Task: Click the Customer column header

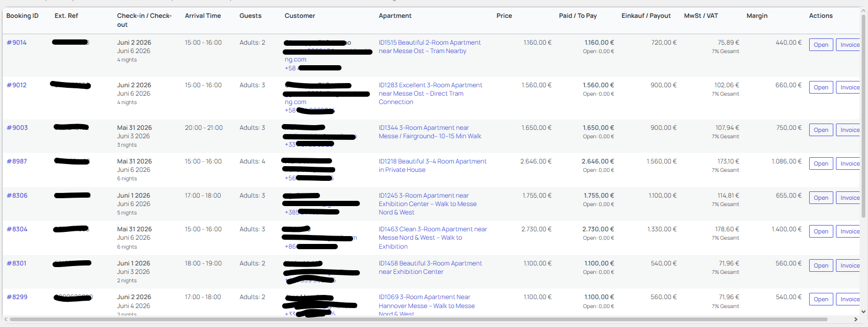Action: click(x=300, y=16)
